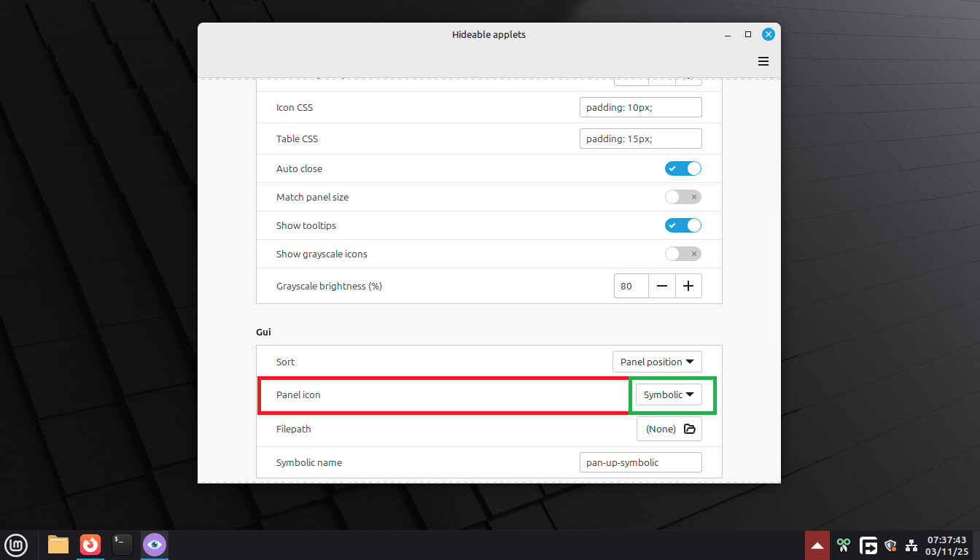This screenshot has height=560, width=980.
Task: Open the network connection tray icon
Action: [911, 545]
